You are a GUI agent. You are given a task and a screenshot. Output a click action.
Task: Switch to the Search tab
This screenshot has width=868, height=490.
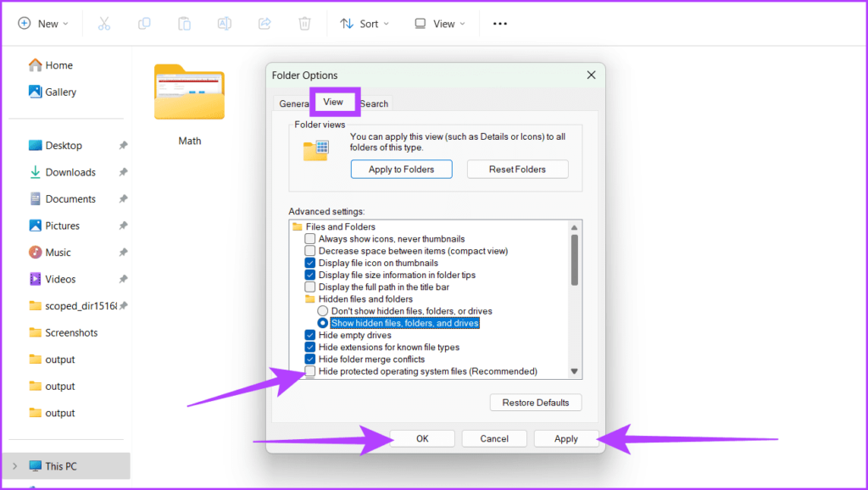coord(373,103)
